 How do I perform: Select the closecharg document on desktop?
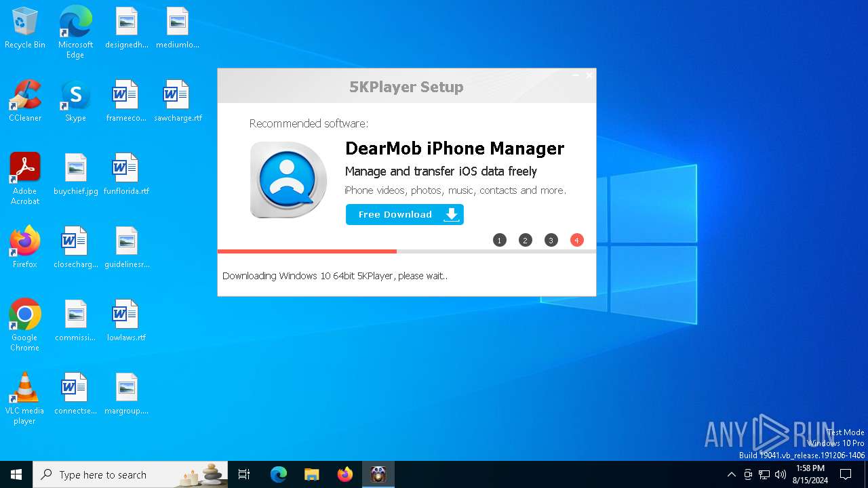point(75,248)
